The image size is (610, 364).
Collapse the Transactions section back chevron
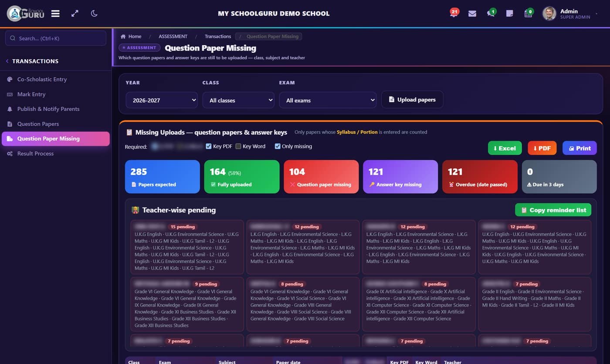click(7, 61)
